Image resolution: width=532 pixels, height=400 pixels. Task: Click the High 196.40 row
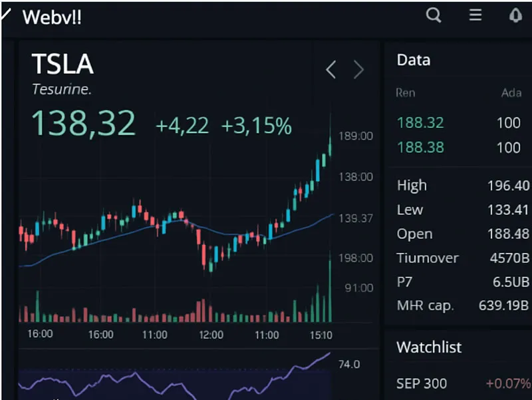[463, 186]
